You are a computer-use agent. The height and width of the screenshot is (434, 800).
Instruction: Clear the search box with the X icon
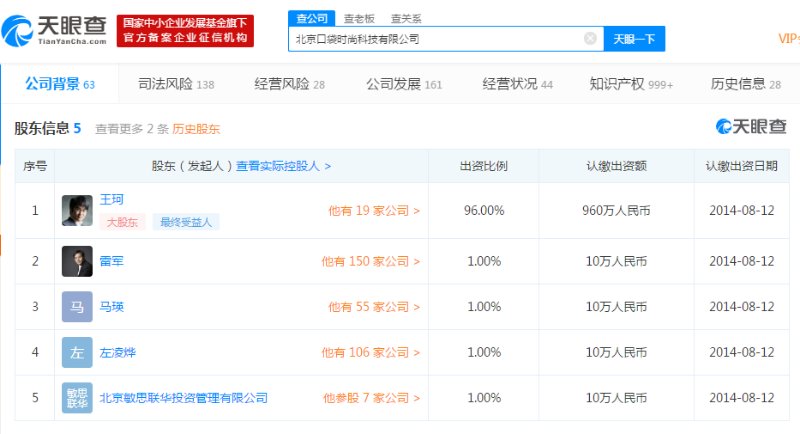(x=590, y=39)
